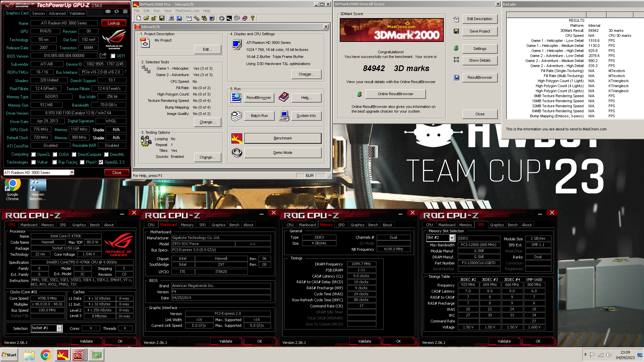Open Google Chrome desktop shortcut
This screenshot has height=362, width=644.
click(x=12, y=190)
